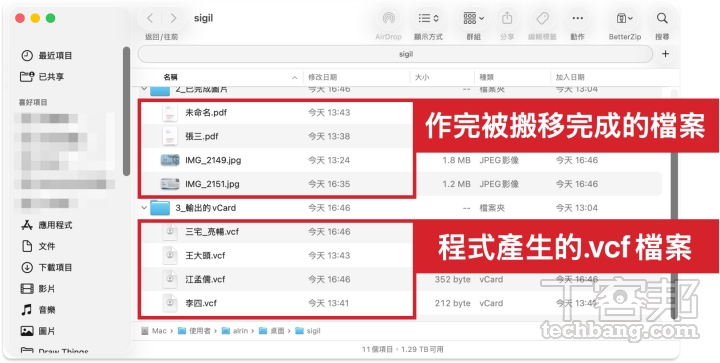Click the film icon beside 影片
Image resolution: width=720 pixels, height=363 pixels.
pos(27,289)
